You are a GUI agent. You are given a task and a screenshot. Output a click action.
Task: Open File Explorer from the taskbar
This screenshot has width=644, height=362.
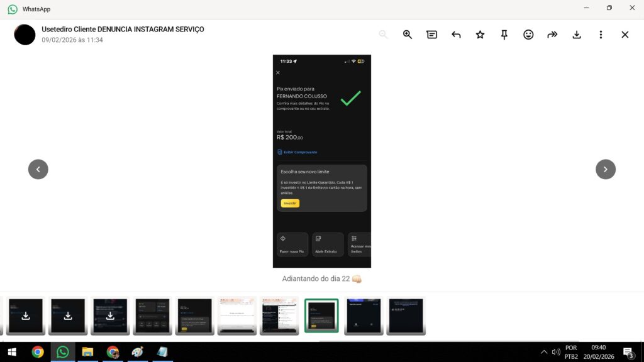tap(87, 352)
